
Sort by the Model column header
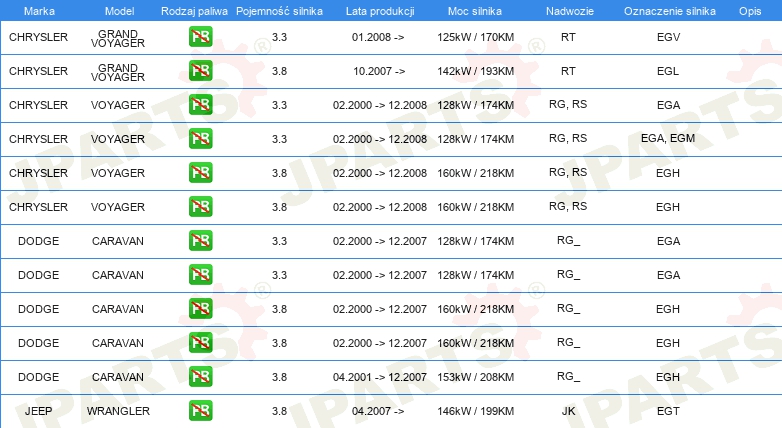119,11
